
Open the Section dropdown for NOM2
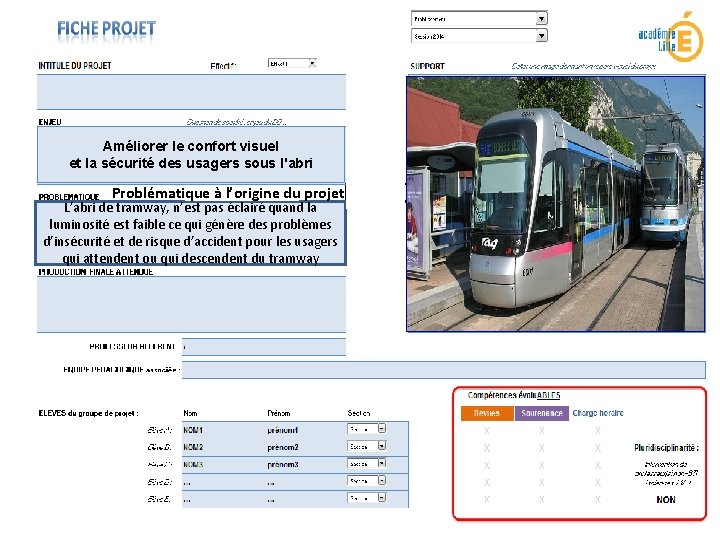point(367,446)
